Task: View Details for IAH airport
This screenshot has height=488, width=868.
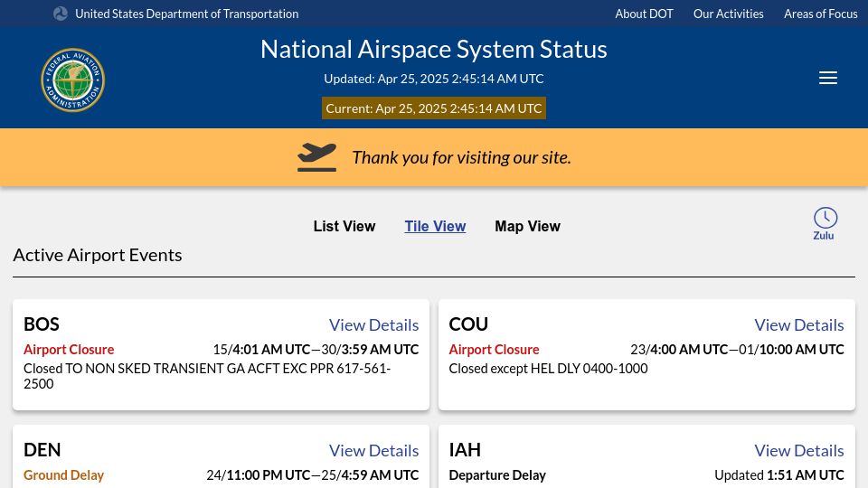Action: tap(798, 450)
